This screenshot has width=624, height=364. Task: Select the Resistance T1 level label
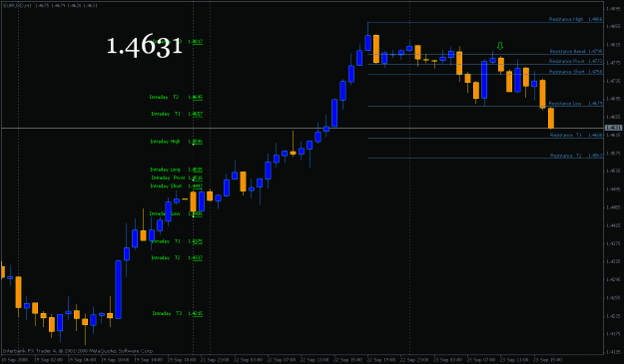coord(576,135)
